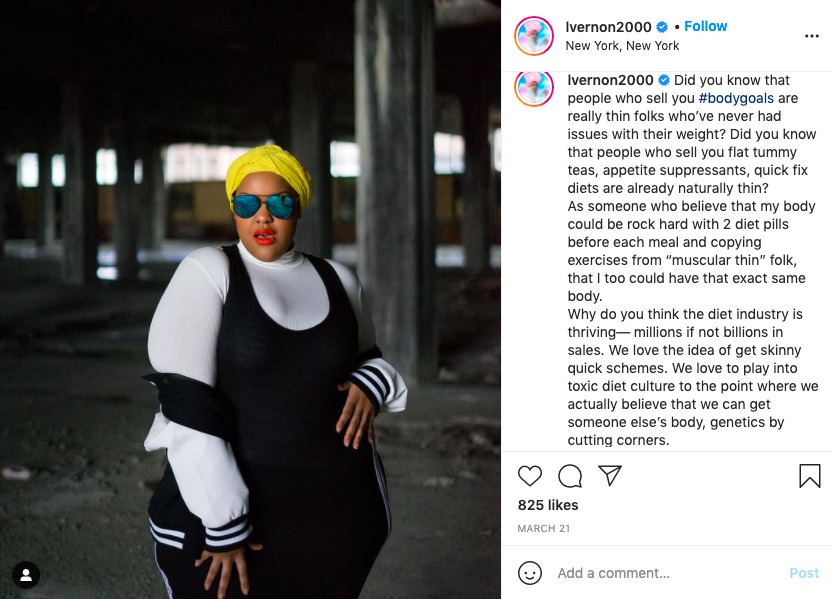
Task: Save post with the bookmark icon
Action: pos(810,476)
